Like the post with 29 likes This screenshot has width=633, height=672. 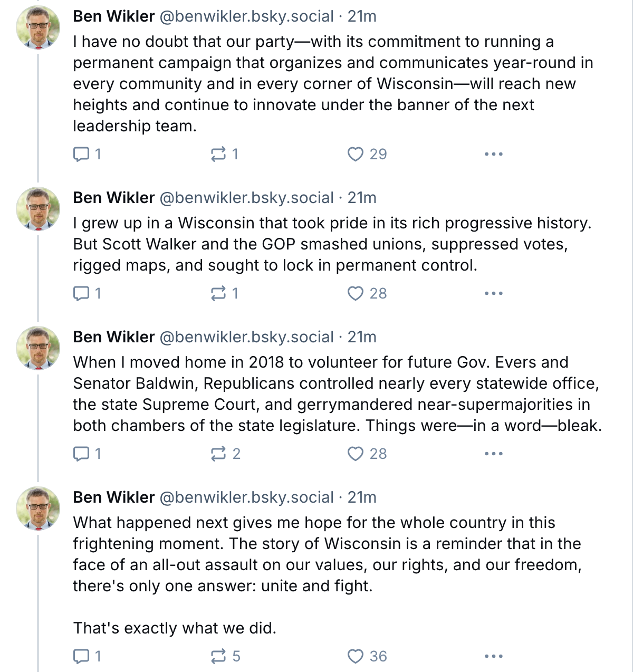(367, 154)
